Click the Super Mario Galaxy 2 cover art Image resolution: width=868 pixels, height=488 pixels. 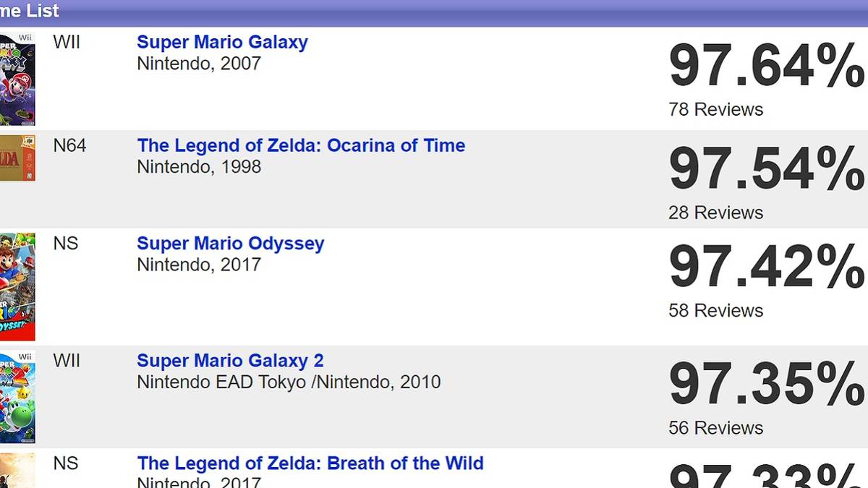[x=17, y=398]
